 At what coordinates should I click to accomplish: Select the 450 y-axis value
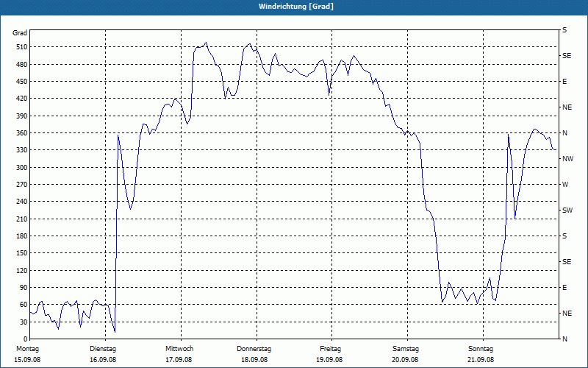point(22,82)
